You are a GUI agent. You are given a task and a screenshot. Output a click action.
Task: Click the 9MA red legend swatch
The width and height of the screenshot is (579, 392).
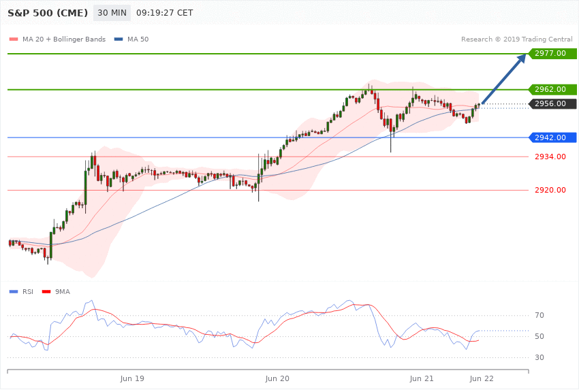[x=46, y=292]
